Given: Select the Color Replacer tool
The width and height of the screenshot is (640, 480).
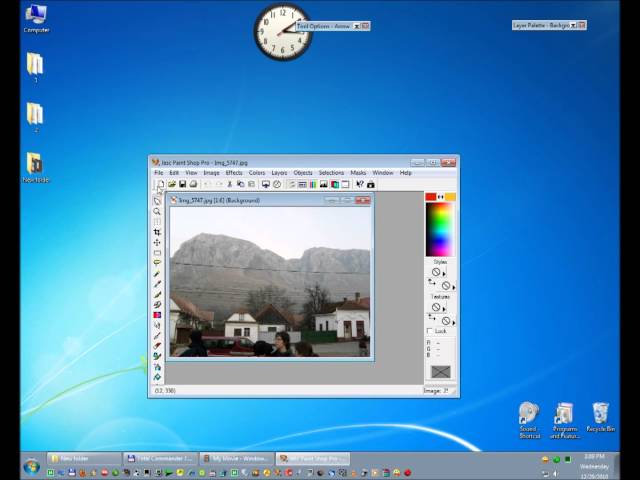Looking at the screenshot, I should [157, 315].
